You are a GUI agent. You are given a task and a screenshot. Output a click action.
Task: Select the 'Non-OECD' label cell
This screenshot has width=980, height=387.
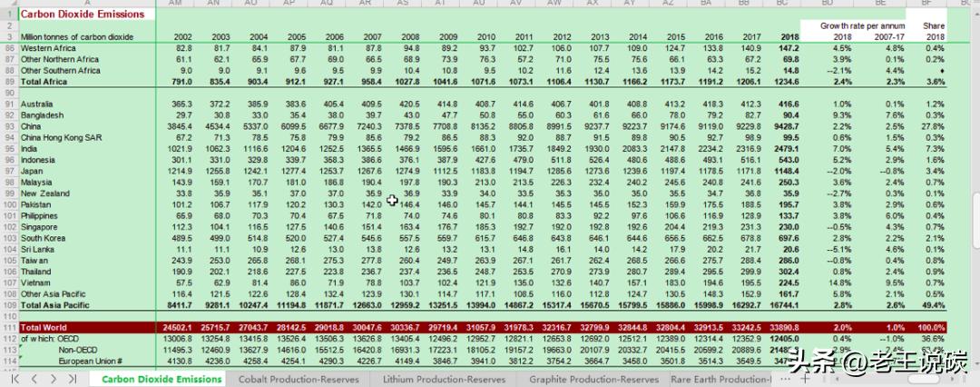(x=87, y=350)
